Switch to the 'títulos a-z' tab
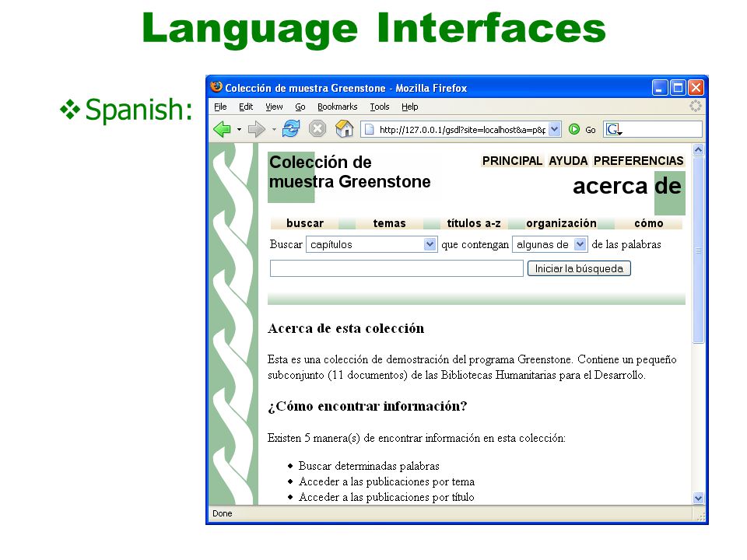The height and width of the screenshot is (560, 747). (x=474, y=223)
